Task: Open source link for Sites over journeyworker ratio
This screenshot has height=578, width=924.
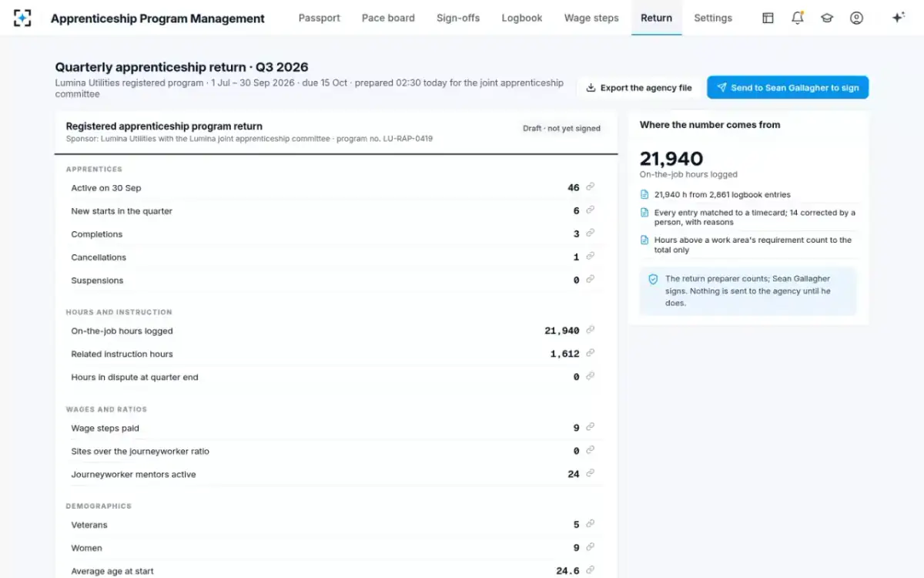Action: point(591,451)
